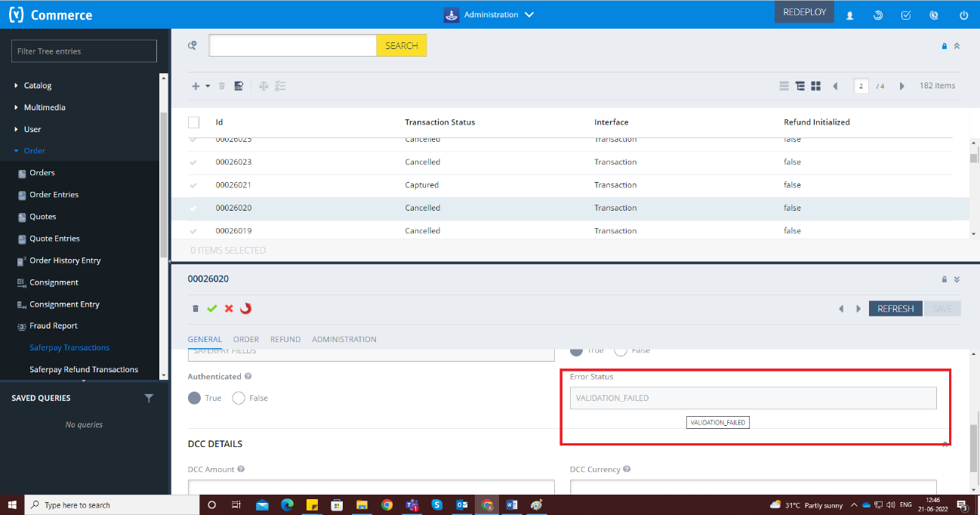Click the red circular arrow icon
980x515 pixels.
tap(245, 309)
